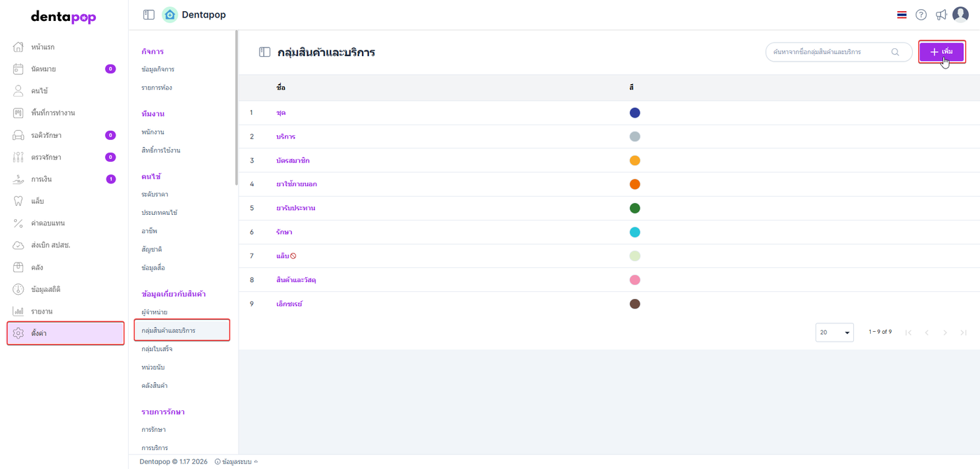Click the panel icon beside page title
The height and width of the screenshot is (469, 980).
tap(265, 52)
